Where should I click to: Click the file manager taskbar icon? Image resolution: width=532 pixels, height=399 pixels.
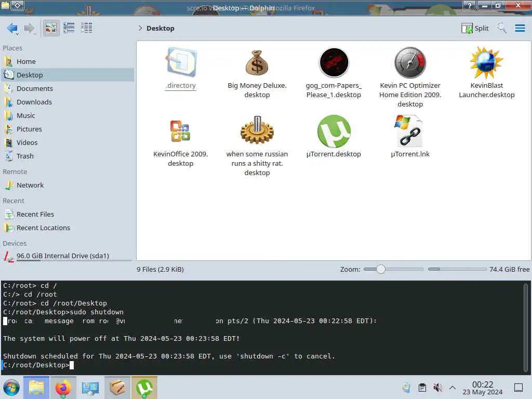pyautogui.click(x=36, y=388)
